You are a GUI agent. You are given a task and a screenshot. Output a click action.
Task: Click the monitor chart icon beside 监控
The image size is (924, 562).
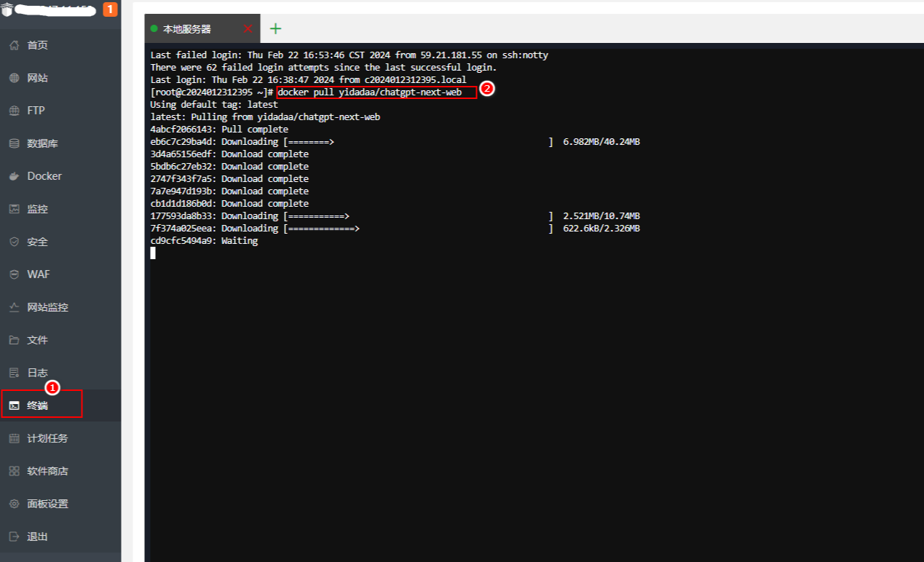(14, 209)
